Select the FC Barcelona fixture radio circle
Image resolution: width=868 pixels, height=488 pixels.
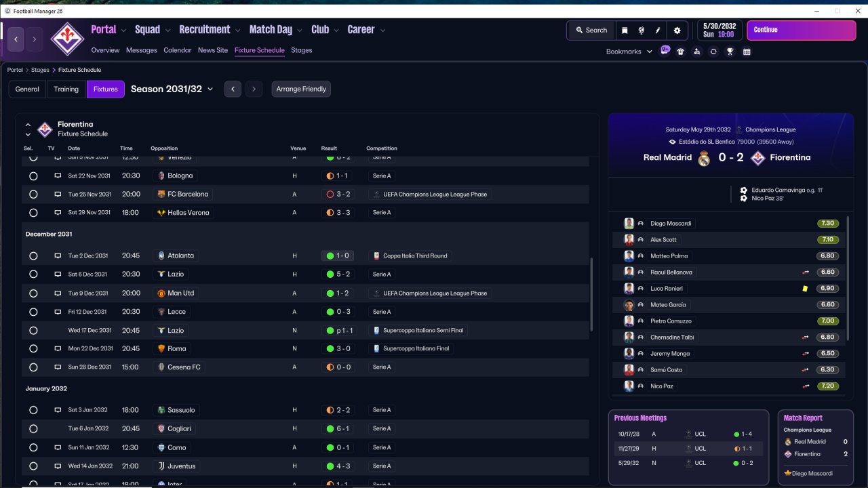(x=33, y=194)
